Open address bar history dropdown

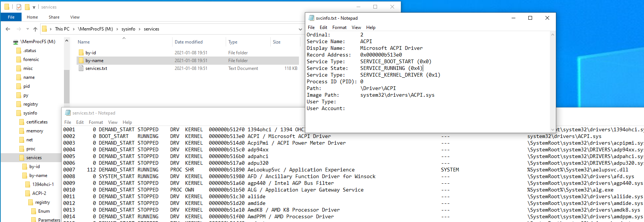click(300, 29)
